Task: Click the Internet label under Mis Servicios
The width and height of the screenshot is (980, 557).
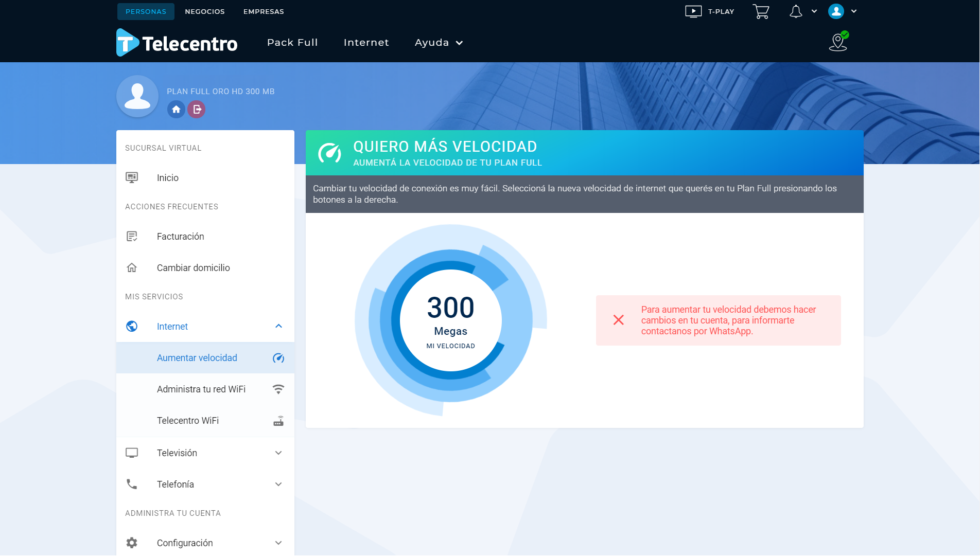Action: coord(172,327)
